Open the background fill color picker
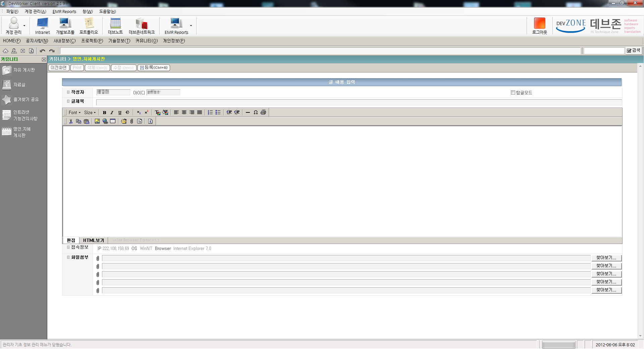Screen dimensions: 644x349 click(x=165, y=112)
